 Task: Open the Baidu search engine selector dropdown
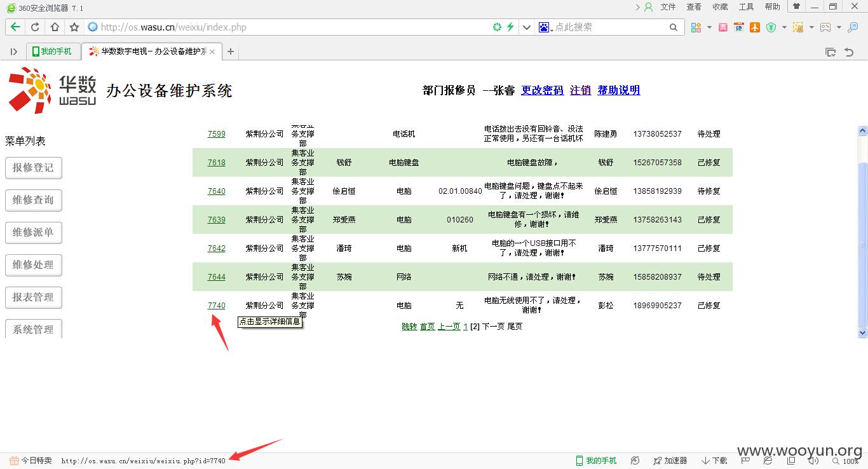pos(545,27)
